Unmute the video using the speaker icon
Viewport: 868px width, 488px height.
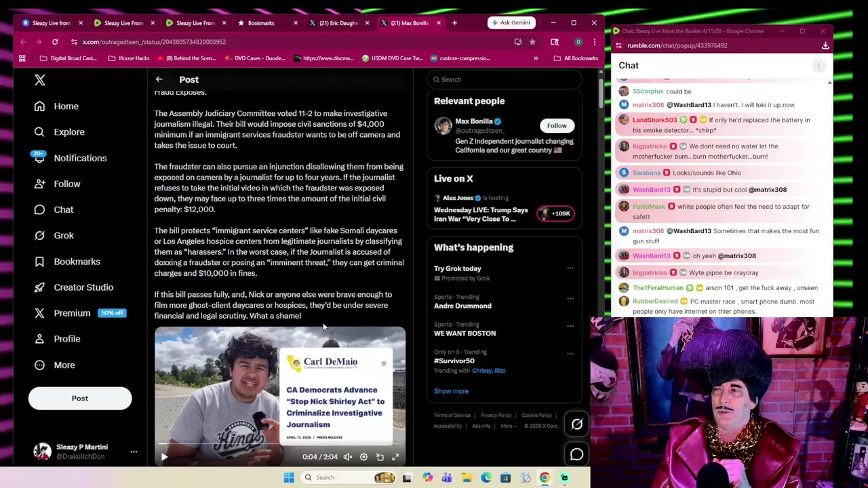pyautogui.click(x=347, y=457)
